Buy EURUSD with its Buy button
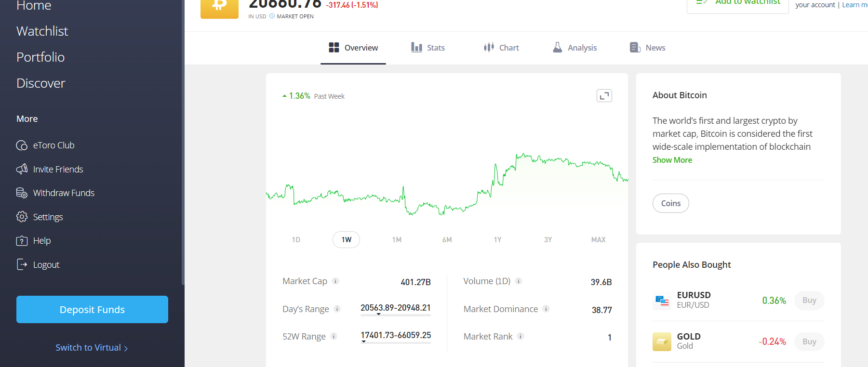Screen dimensions: 868x367 pos(809,301)
